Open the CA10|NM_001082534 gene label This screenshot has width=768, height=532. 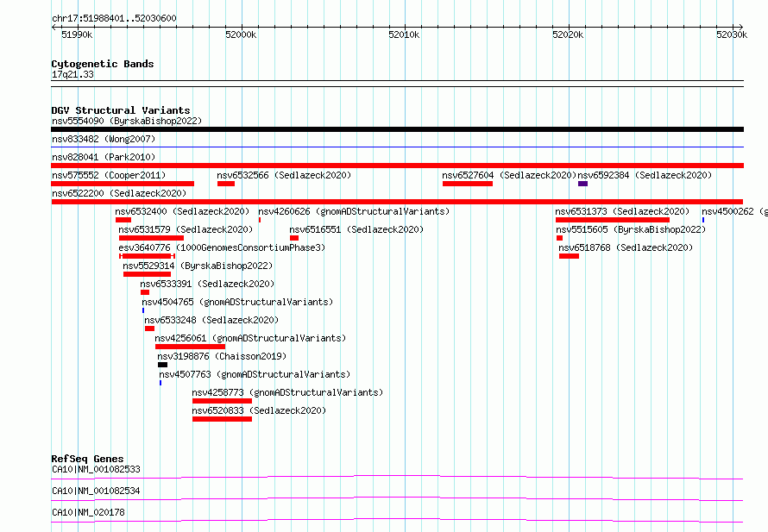pos(96,491)
